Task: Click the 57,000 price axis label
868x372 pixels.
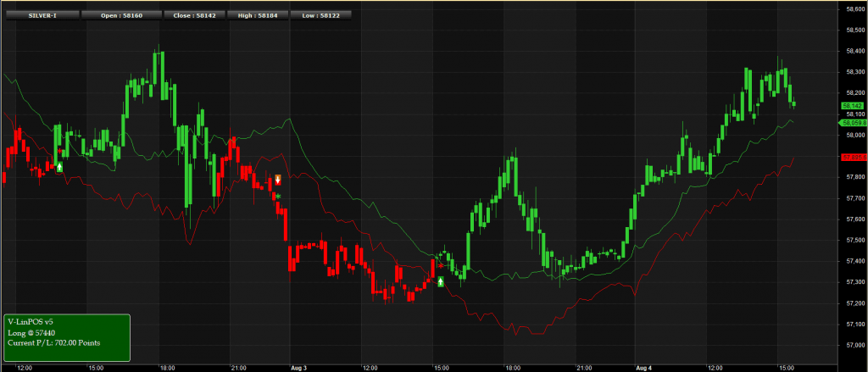Action: pyautogui.click(x=854, y=346)
